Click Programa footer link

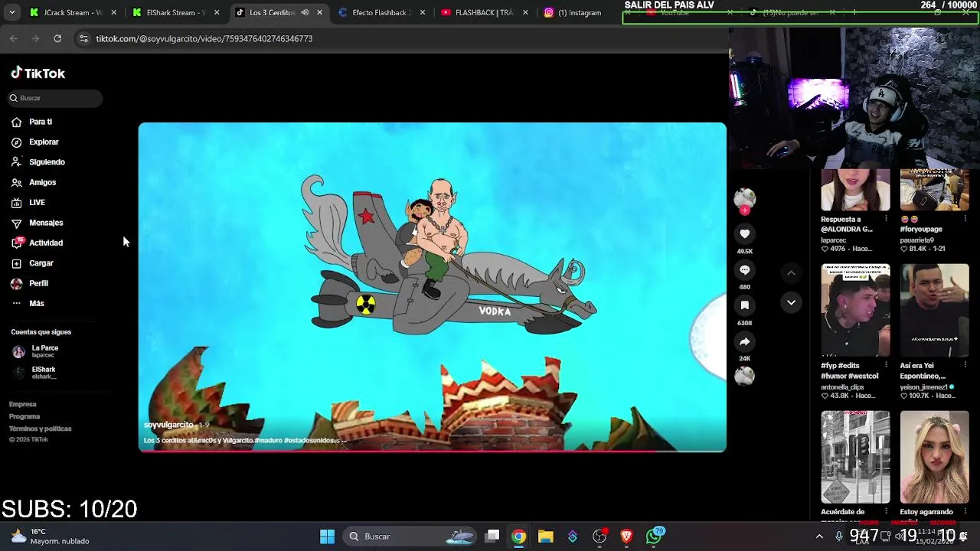(x=24, y=416)
